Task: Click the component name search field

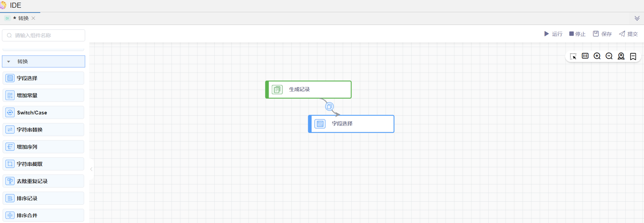Action: point(43,35)
